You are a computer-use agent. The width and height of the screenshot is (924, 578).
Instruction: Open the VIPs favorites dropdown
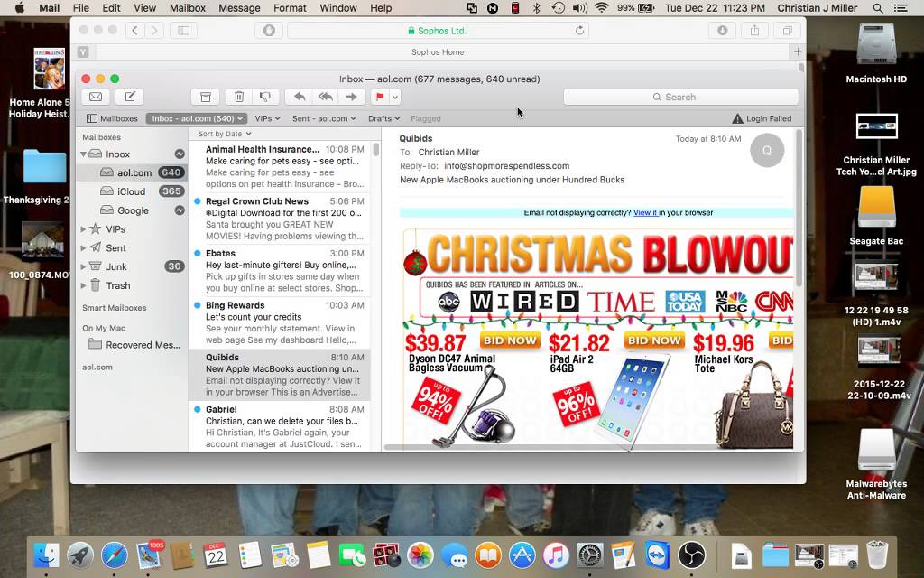pos(267,118)
